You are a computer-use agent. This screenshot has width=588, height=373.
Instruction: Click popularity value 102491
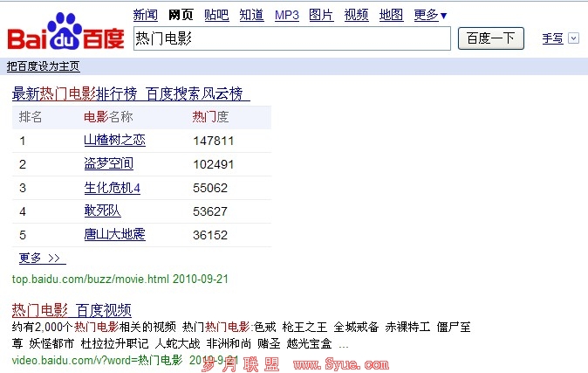[214, 164]
